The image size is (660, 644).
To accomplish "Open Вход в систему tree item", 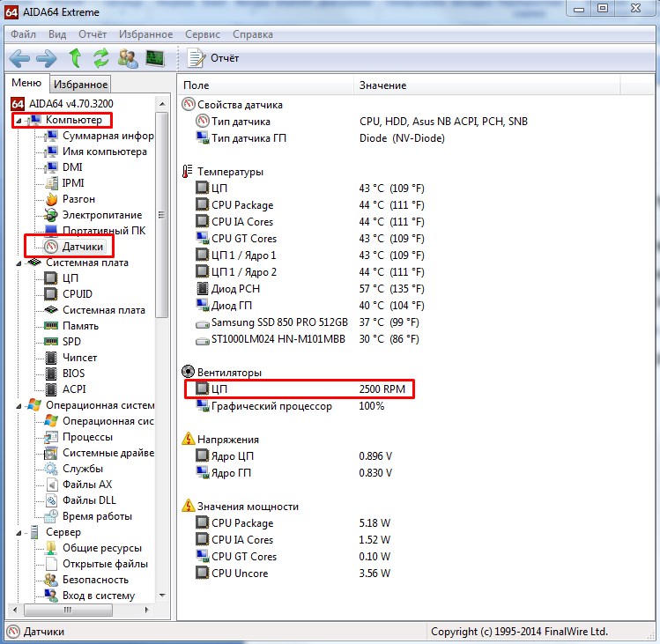I will [x=90, y=596].
